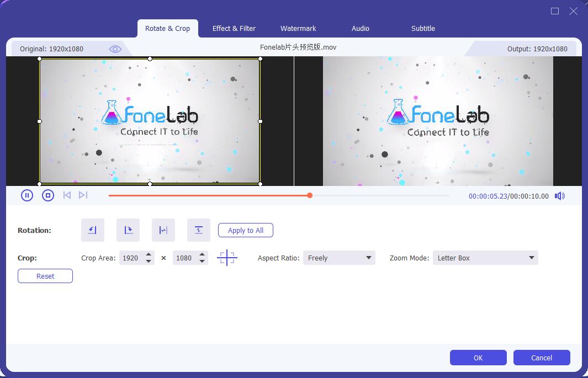Pause the video playback
This screenshot has width=588, height=378.
27,195
